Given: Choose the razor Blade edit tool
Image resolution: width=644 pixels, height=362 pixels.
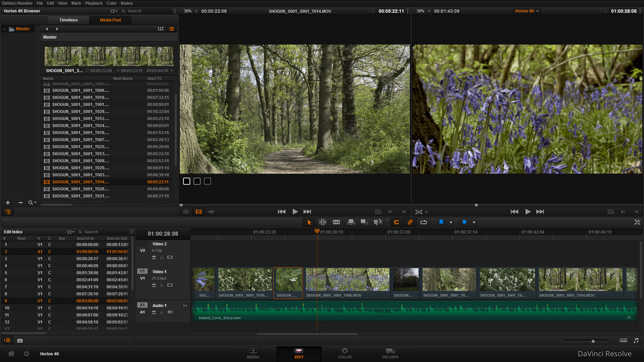Looking at the screenshot, I should coord(336,222).
